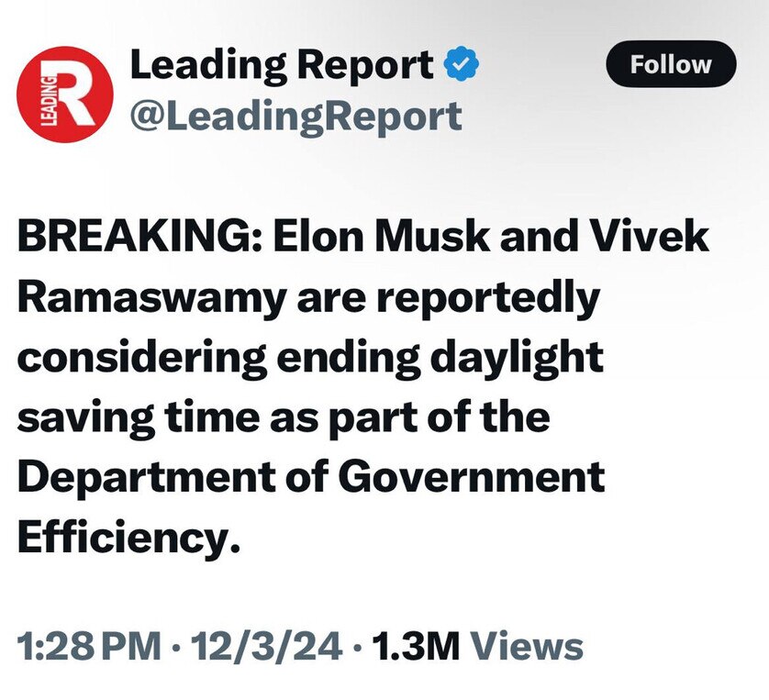Click the blue verified checkmark badge
The height and width of the screenshot is (700, 769).
tap(458, 65)
